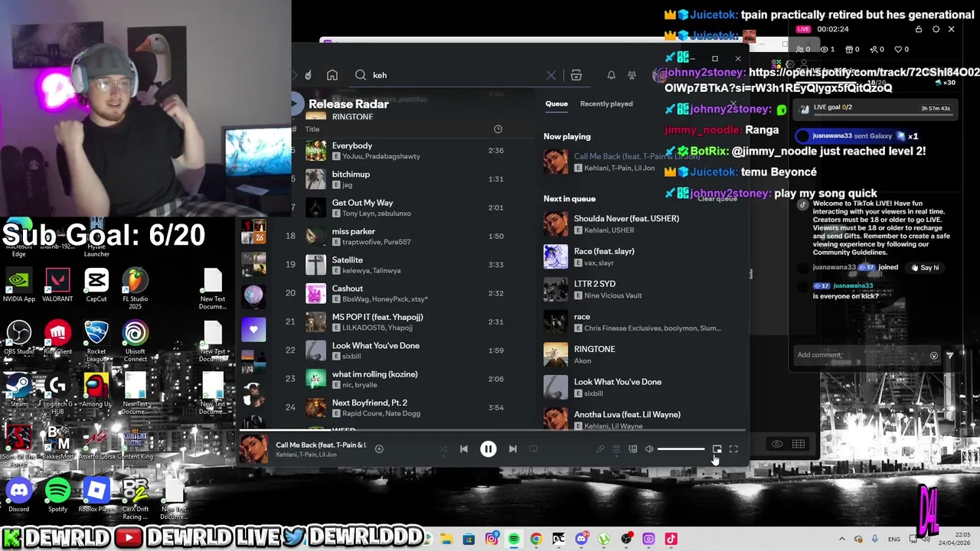The image size is (980, 551).
Task: Select the track Next Boyfriend, Pt. 2
Action: (404, 407)
